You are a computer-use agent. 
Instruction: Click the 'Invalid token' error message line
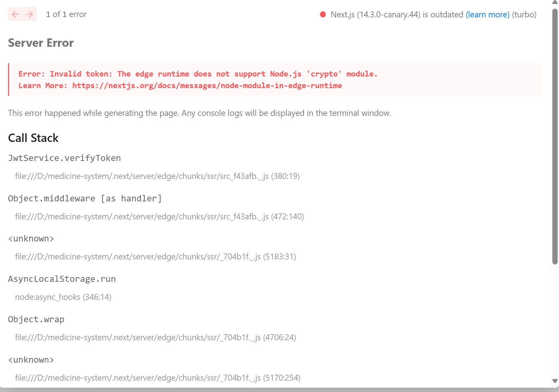[x=198, y=74]
